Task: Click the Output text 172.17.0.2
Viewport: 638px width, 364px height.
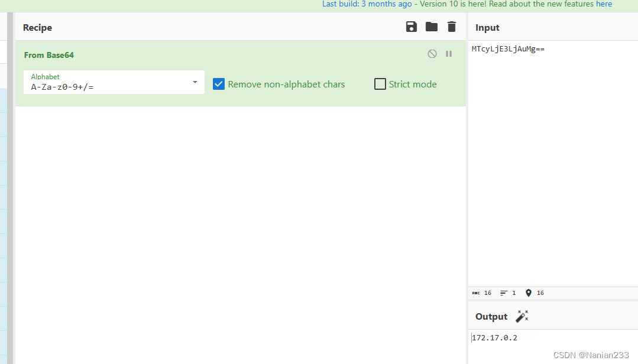Action: tap(494, 337)
